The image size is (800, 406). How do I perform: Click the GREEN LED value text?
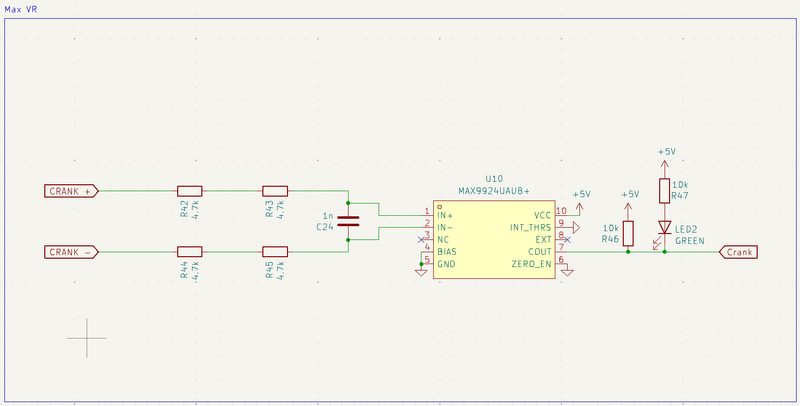click(690, 241)
